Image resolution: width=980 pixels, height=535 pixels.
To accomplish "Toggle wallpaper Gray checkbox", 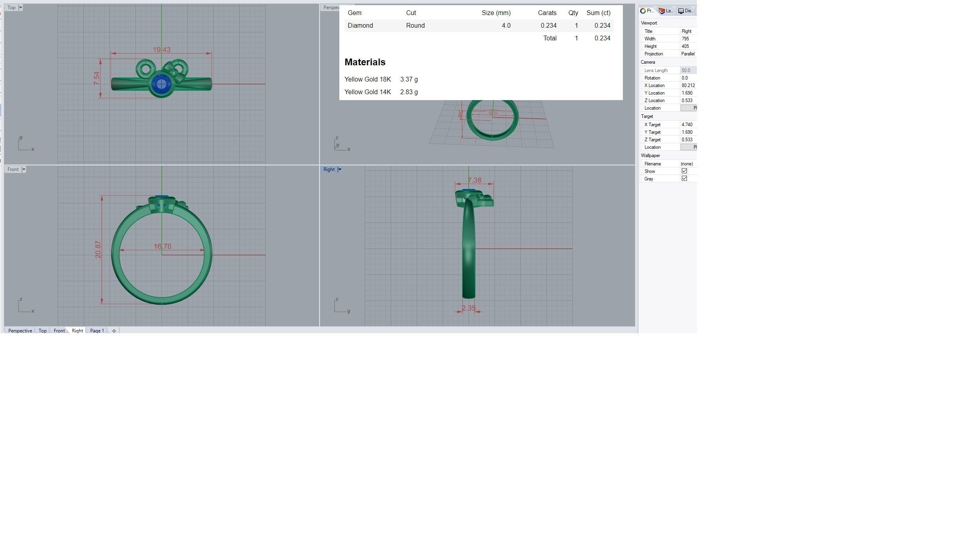I will point(684,178).
